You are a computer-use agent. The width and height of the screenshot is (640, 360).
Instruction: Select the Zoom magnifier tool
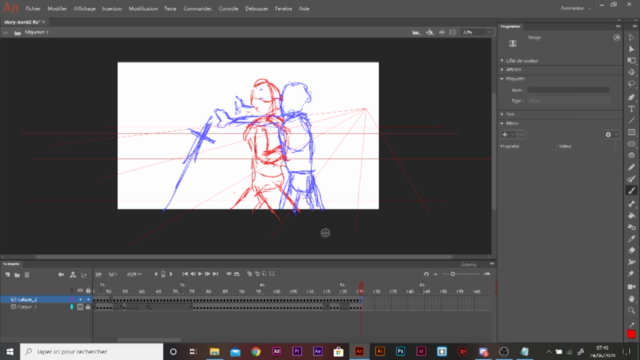click(x=631, y=310)
